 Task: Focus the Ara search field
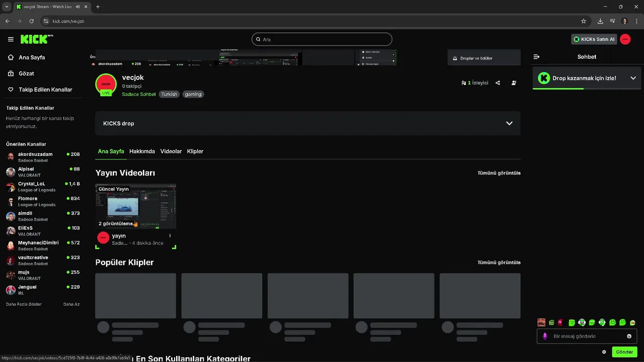(x=322, y=39)
